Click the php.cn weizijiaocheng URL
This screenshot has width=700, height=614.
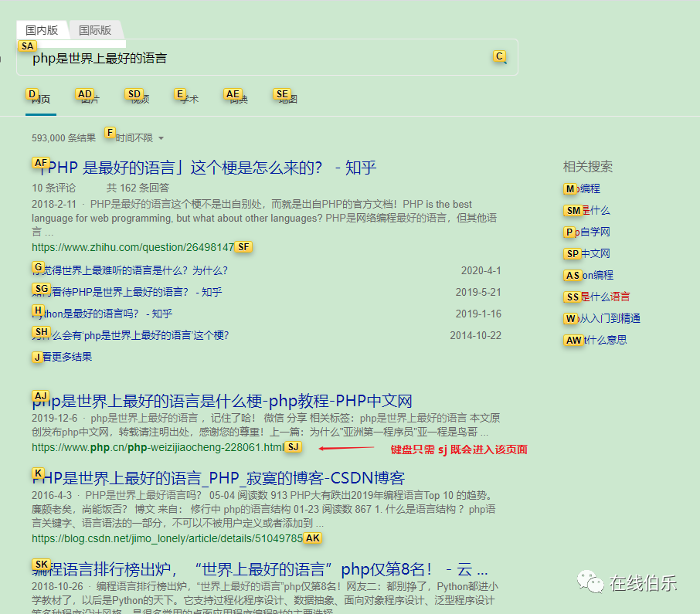click(x=158, y=447)
